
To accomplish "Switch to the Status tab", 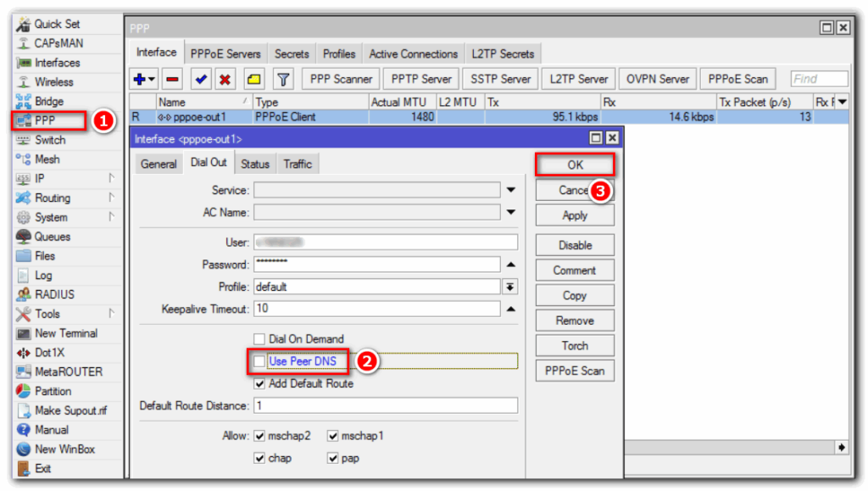I will pos(254,164).
